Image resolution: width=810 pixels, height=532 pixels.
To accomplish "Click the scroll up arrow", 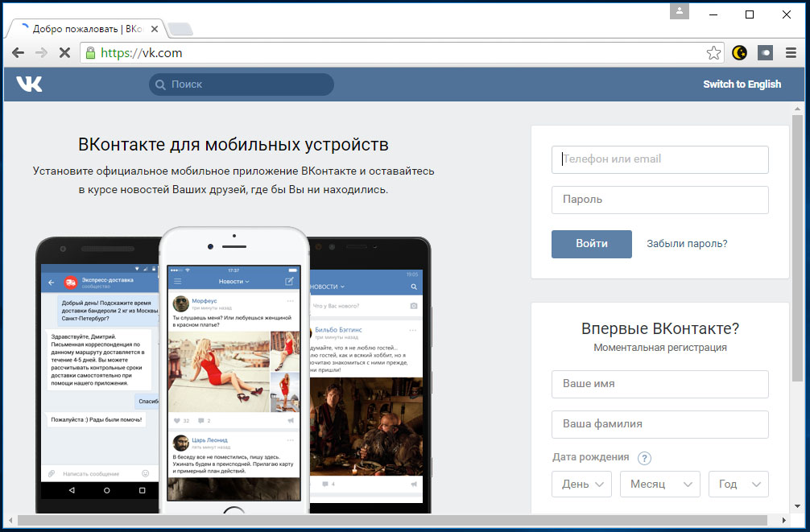I will 798,109.
